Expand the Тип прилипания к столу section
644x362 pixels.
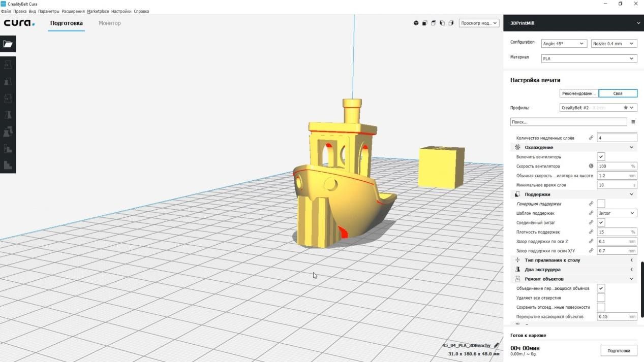click(573, 260)
